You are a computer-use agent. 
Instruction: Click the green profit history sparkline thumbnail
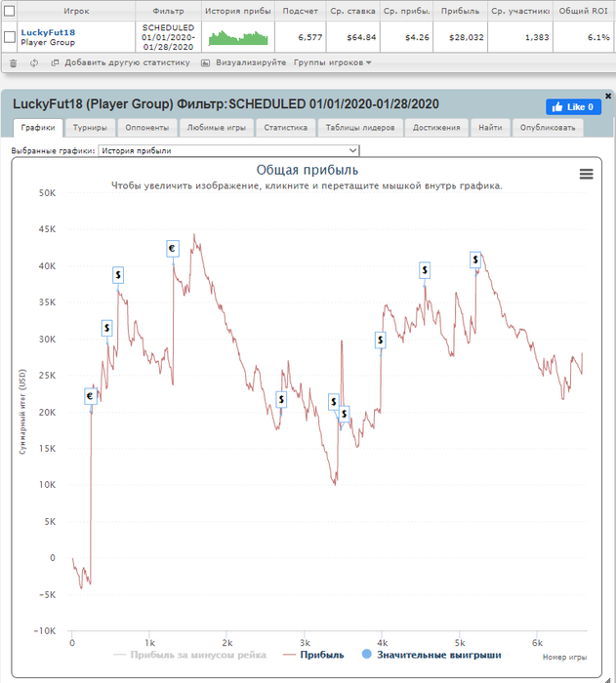click(238, 37)
